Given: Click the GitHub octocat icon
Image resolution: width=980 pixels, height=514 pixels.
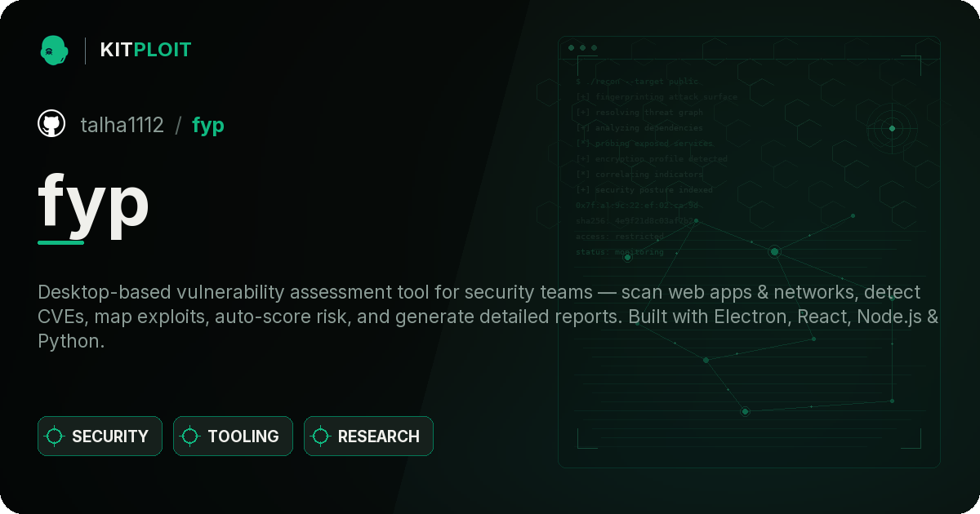Looking at the screenshot, I should pos(51,124).
